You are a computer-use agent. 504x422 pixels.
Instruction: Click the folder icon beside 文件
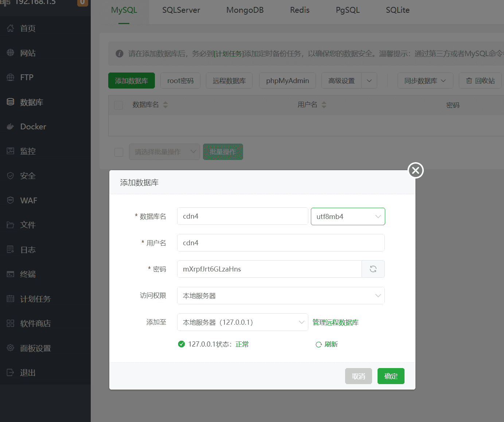point(11,225)
